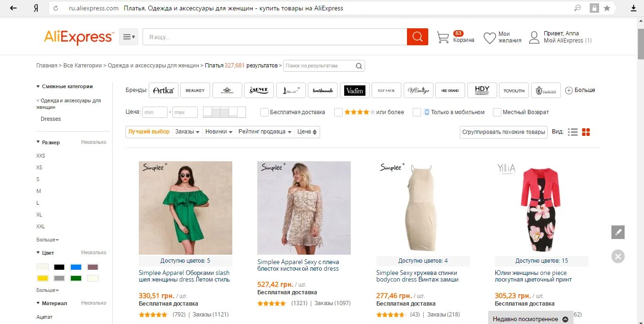Open the categories hamburger dropdown
Screen dimensions: 644x324
(x=128, y=37)
